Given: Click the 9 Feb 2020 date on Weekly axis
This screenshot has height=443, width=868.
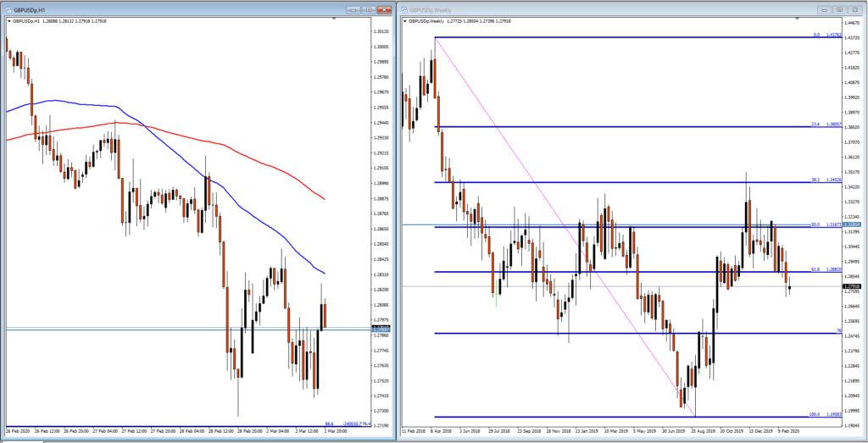Looking at the screenshot, I should click(x=791, y=429).
